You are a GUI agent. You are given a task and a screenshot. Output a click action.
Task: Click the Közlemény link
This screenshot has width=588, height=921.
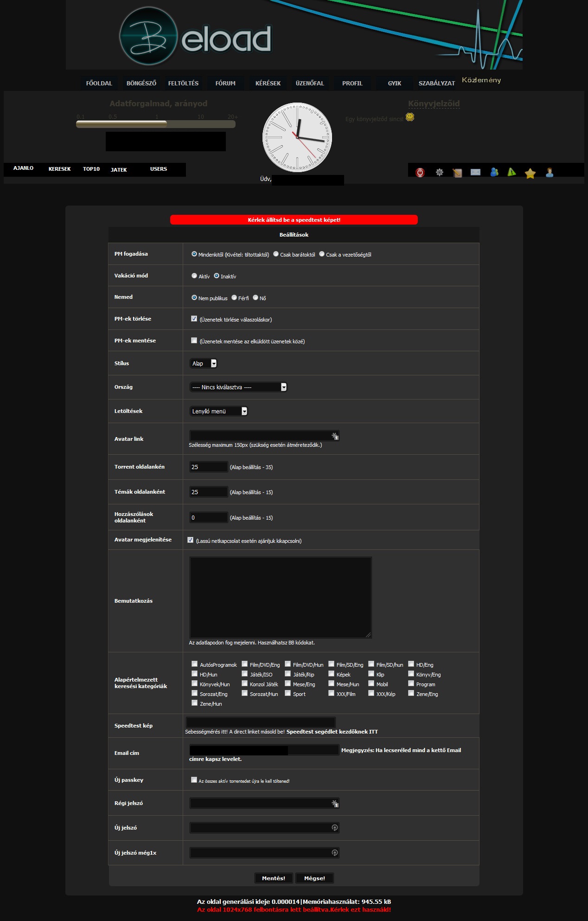coord(481,80)
